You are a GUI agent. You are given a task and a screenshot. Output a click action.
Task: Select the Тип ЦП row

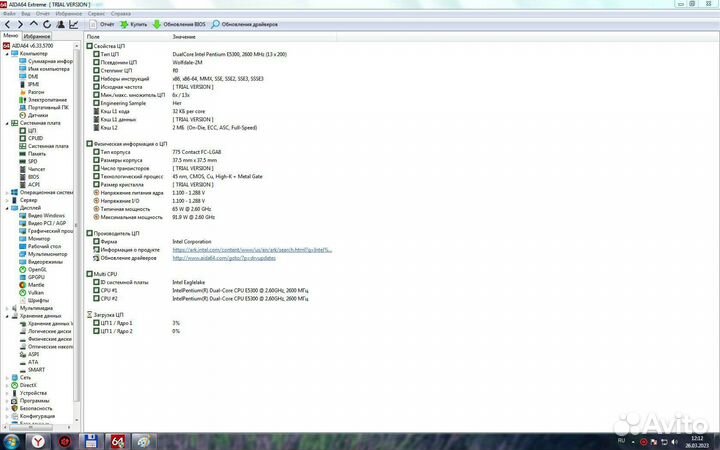190,54
